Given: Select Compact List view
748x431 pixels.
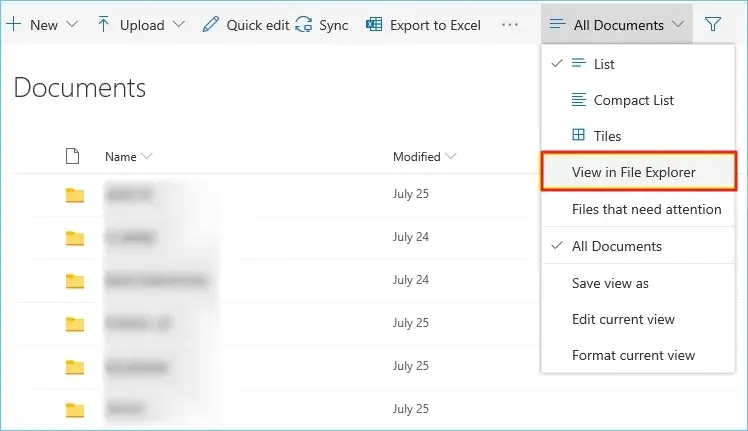Looking at the screenshot, I should coord(638,100).
